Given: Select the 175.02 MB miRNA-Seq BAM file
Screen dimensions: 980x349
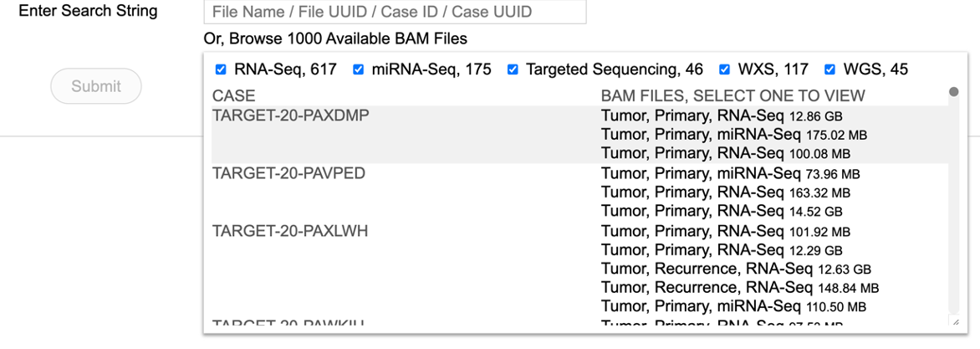Looking at the screenshot, I should (733, 135).
